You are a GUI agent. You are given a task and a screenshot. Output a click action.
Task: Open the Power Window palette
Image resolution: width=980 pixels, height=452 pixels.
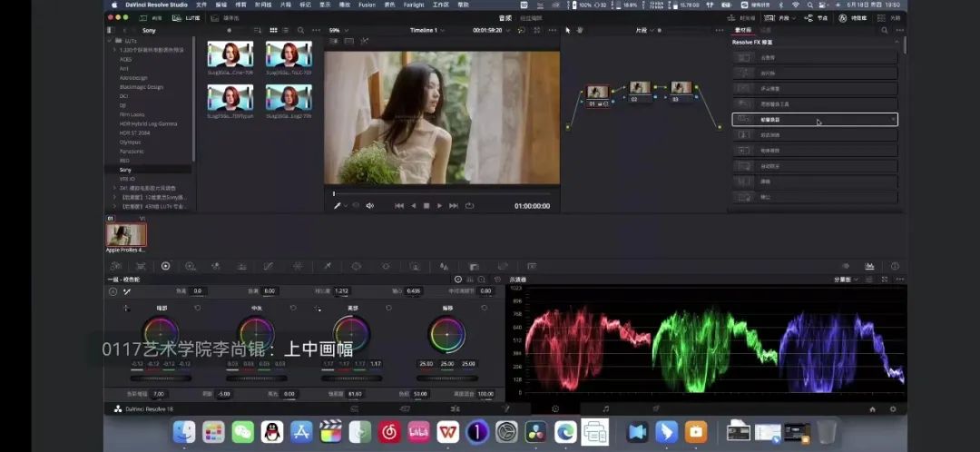point(356,266)
